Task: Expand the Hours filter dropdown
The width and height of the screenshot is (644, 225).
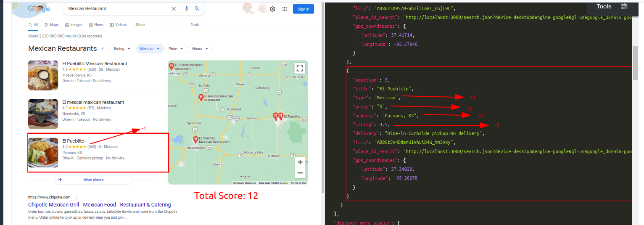Action: (201, 49)
